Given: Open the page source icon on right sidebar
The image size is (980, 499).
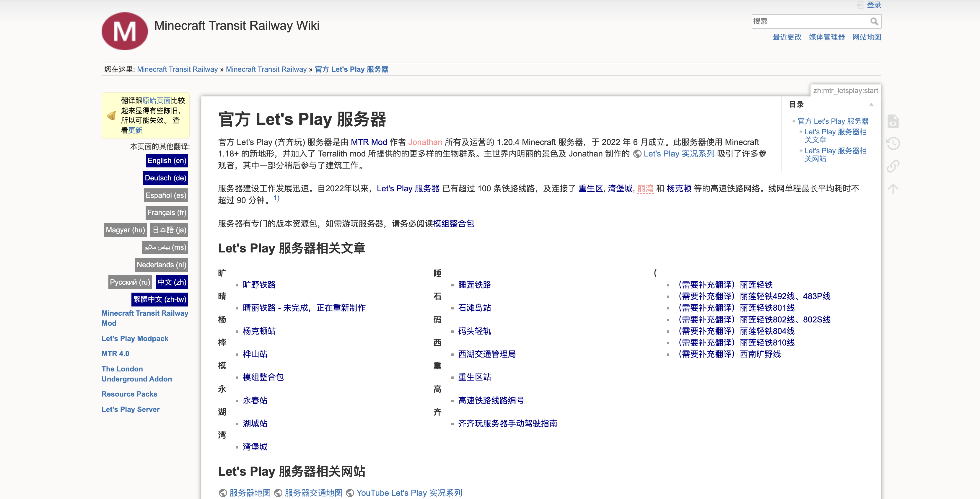Looking at the screenshot, I should pyautogui.click(x=893, y=122).
